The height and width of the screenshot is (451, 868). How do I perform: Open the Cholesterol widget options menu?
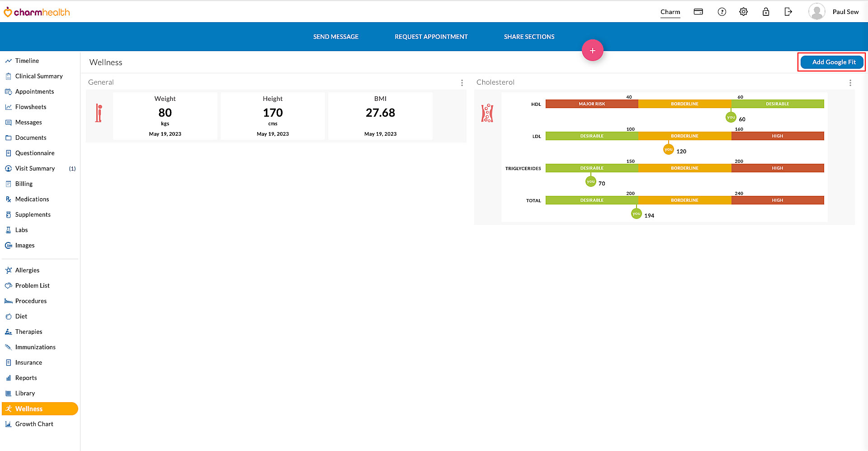[x=850, y=83]
